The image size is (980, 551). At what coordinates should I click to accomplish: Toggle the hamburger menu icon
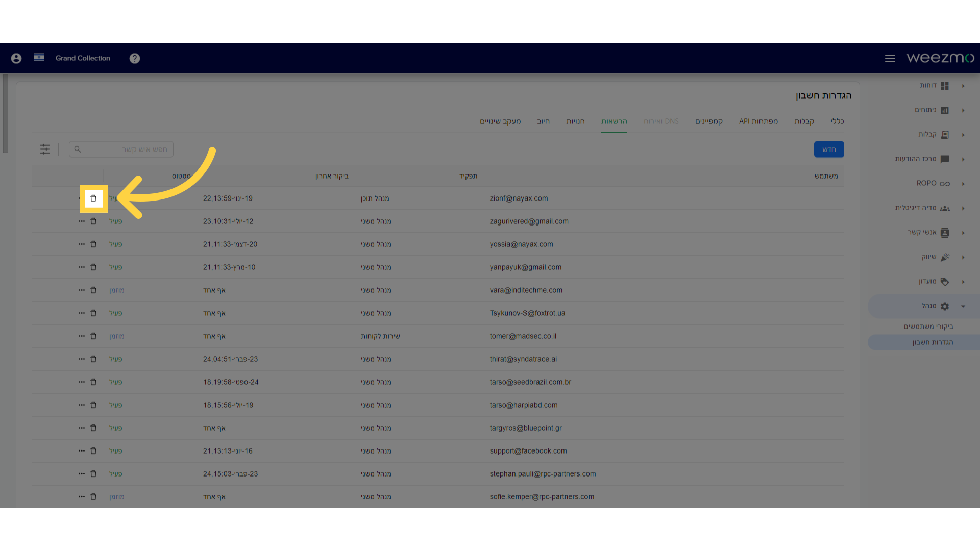pos(890,58)
